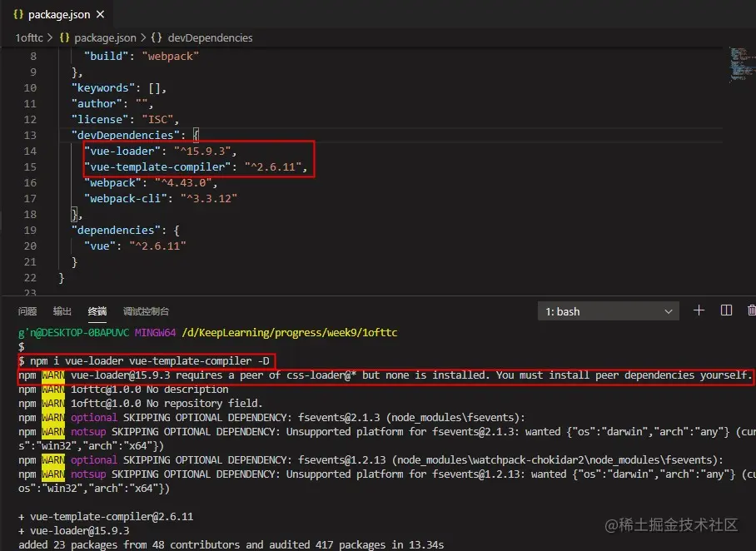This screenshot has height=551, width=756.
Task: Open the "1: bash" terminal selector dropdown
Action: 609,311
